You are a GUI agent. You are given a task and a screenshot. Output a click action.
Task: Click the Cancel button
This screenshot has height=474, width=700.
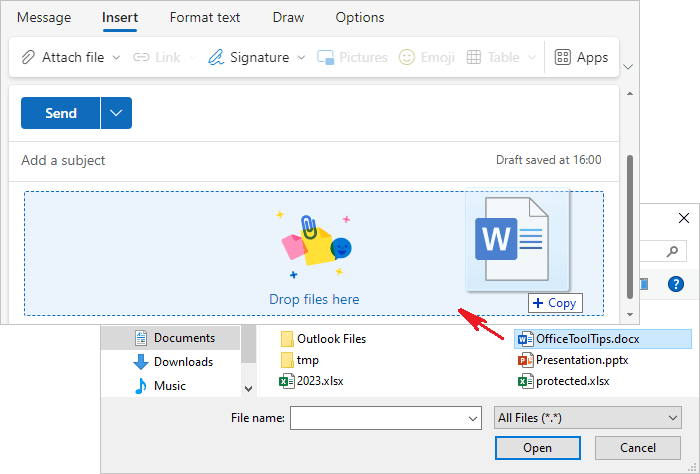638,448
